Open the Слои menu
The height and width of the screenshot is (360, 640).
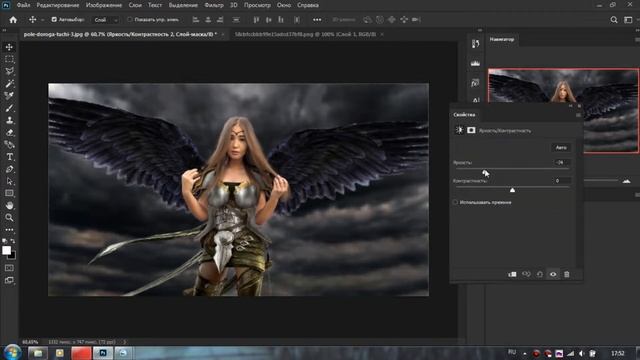(x=135, y=5)
